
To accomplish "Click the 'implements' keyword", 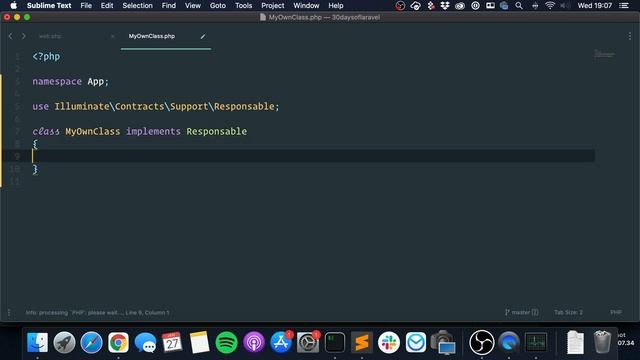I will (x=153, y=131).
